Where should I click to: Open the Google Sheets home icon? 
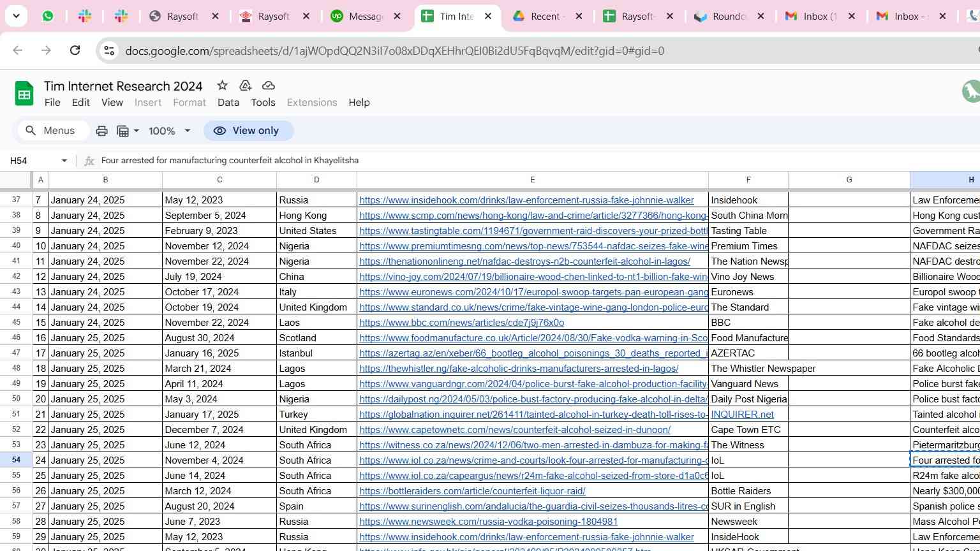[24, 94]
